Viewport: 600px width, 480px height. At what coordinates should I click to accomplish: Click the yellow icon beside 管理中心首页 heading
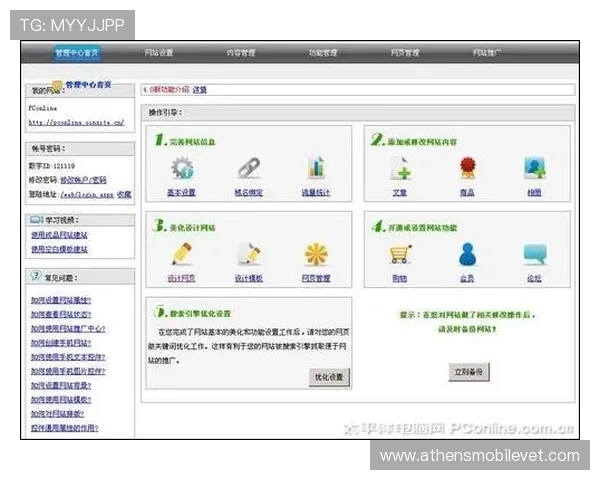tap(57, 86)
